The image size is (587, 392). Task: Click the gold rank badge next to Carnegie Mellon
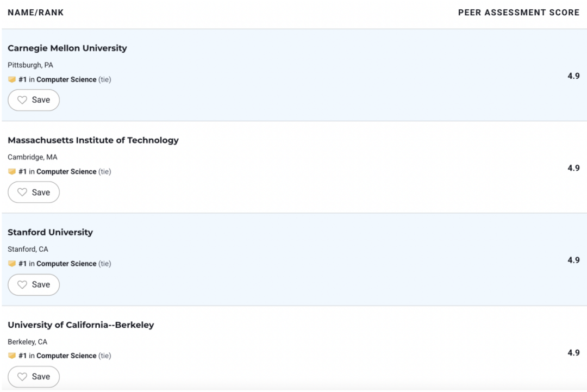(x=12, y=79)
